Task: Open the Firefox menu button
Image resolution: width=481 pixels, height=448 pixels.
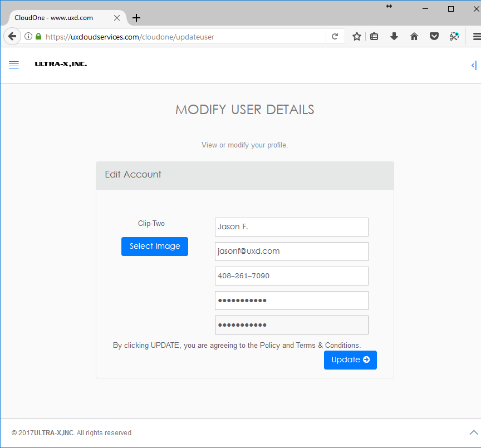Action: click(x=476, y=37)
